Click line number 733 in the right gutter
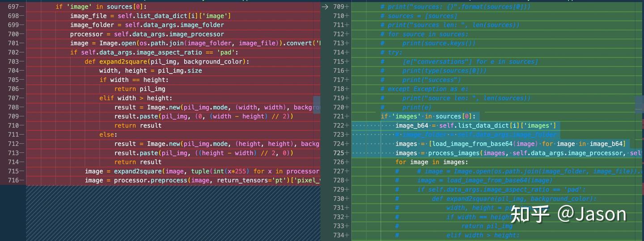 339,226
